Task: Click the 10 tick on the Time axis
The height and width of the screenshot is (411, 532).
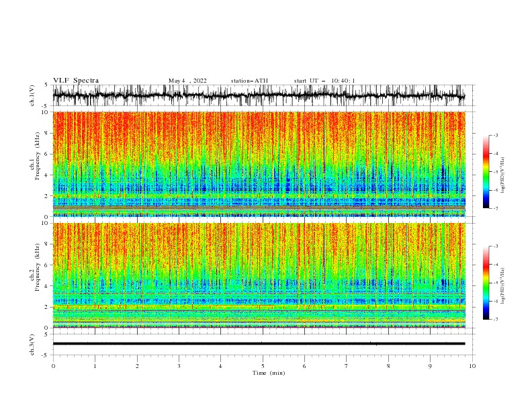Action: (472, 366)
